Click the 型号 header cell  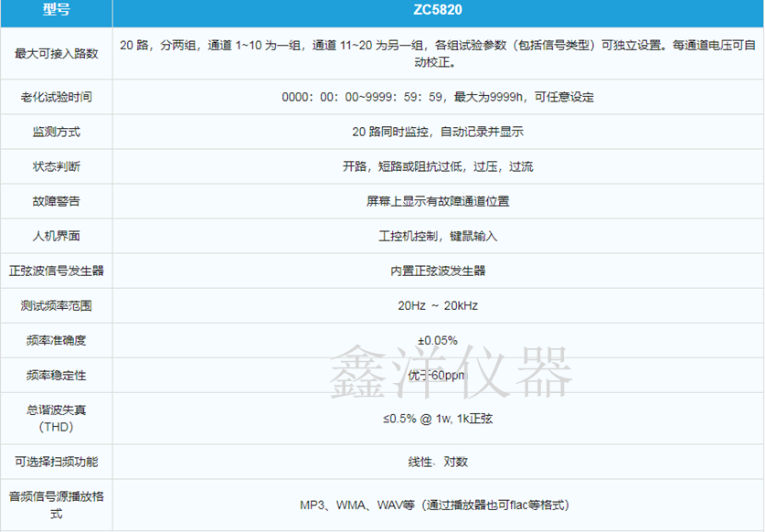pyautogui.click(x=56, y=13)
